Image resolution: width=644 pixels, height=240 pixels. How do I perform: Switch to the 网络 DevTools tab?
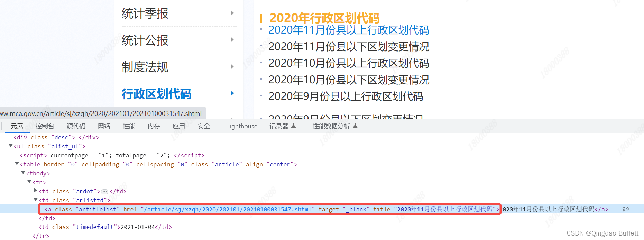[x=104, y=126]
